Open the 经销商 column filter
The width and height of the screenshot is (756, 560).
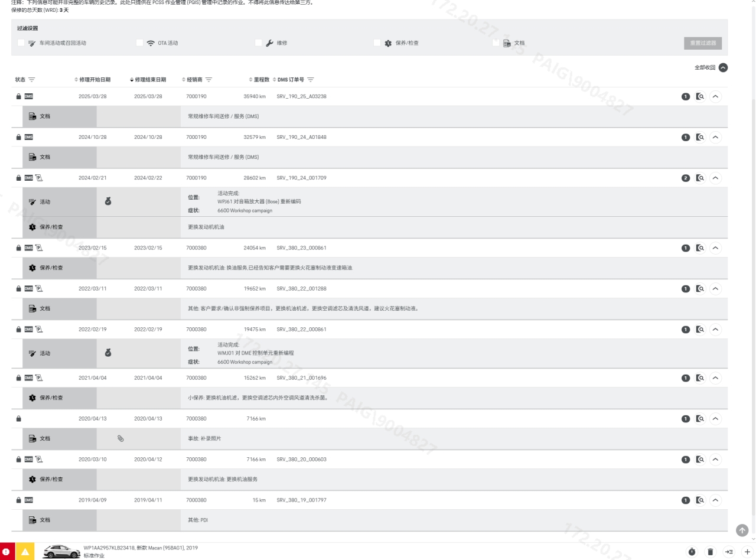point(208,80)
